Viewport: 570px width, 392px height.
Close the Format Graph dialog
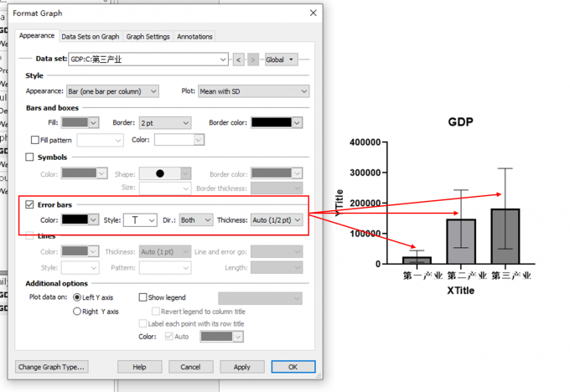click(x=313, y=13)
